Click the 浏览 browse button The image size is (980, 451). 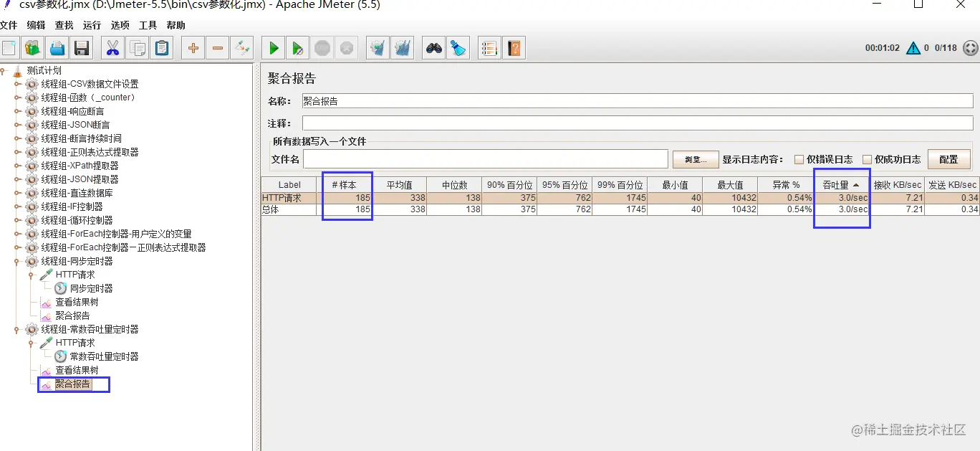coord(696,159)
